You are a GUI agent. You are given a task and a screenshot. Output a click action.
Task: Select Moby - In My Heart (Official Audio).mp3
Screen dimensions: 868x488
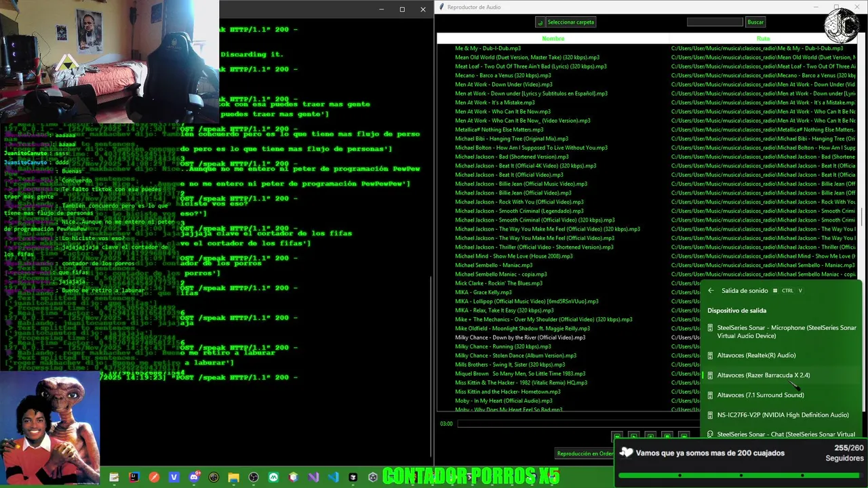pyautogui.click(x=504, y=401)
